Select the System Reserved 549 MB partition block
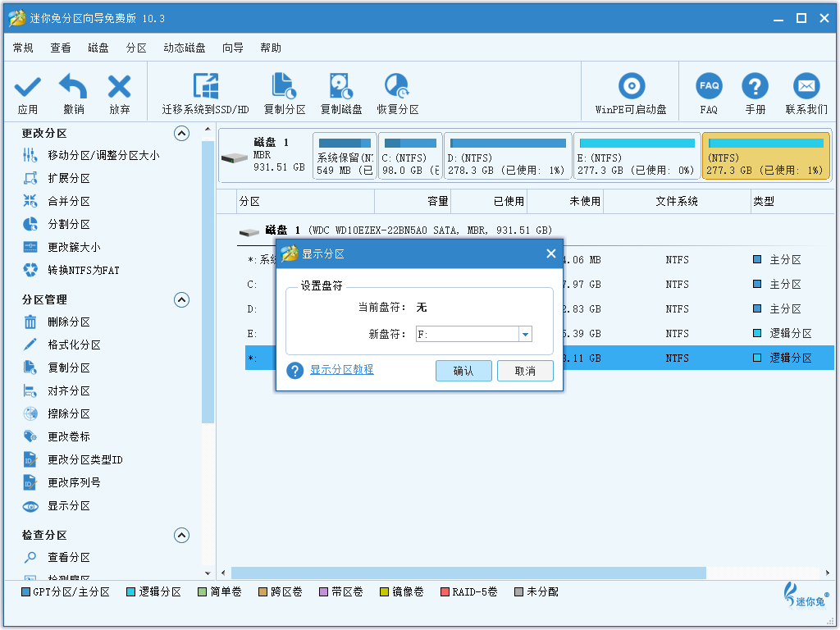The height and width of the screenshot is (630, 840). coord(345,156)
